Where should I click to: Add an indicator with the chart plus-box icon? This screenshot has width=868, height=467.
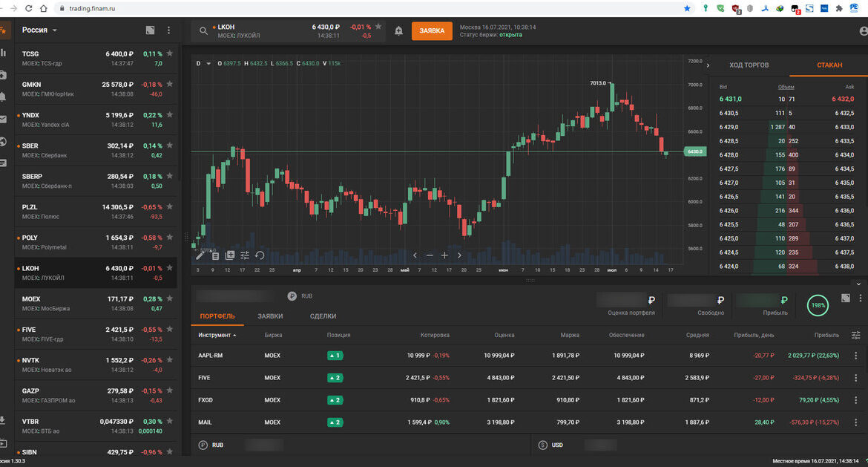(230, 255)
